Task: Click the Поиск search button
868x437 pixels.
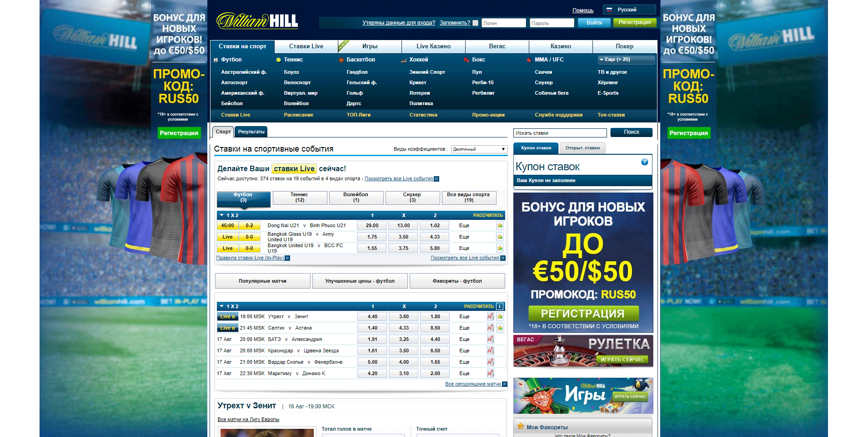Action: pyautogui.click(x=632, y=132)
